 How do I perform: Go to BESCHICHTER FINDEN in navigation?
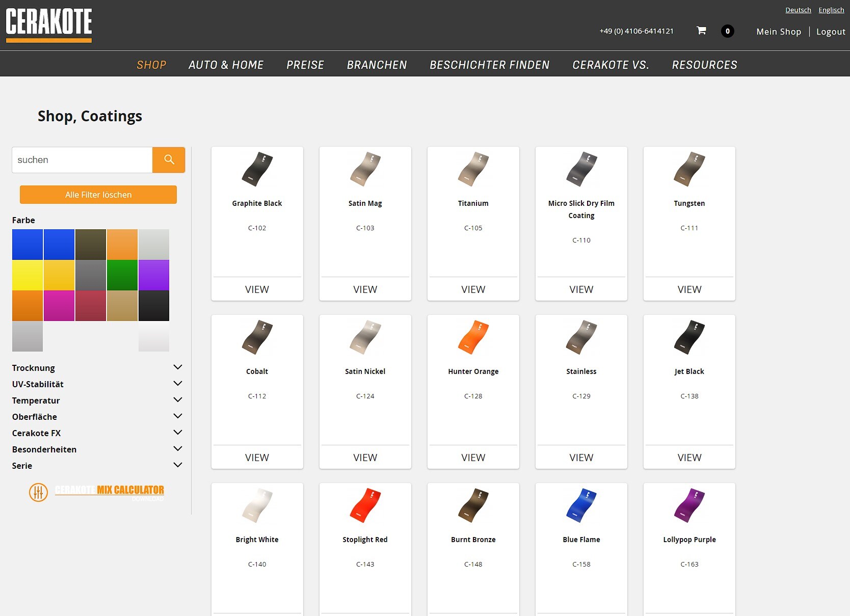489,65
